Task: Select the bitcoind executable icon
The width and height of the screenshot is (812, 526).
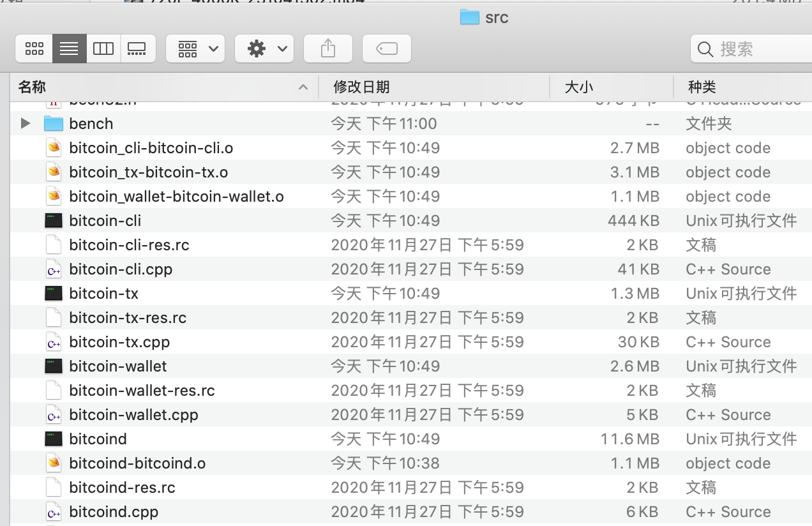Action: coord(54,439)
